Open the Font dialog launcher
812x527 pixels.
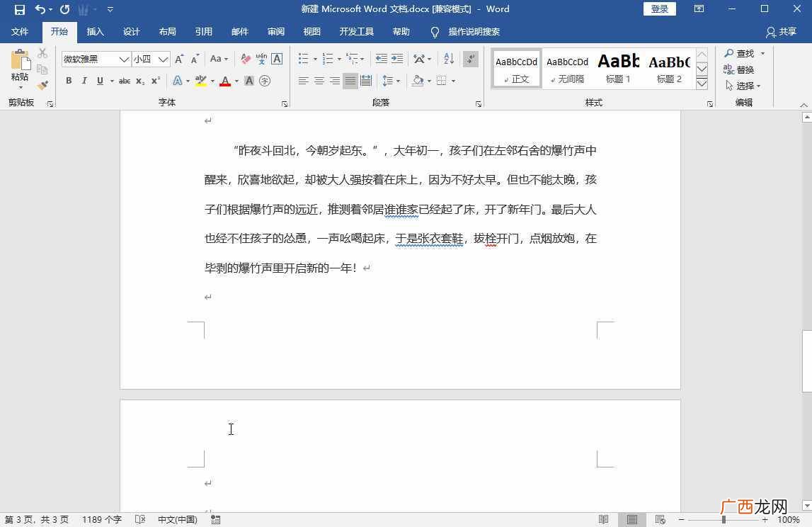[285, 104]
